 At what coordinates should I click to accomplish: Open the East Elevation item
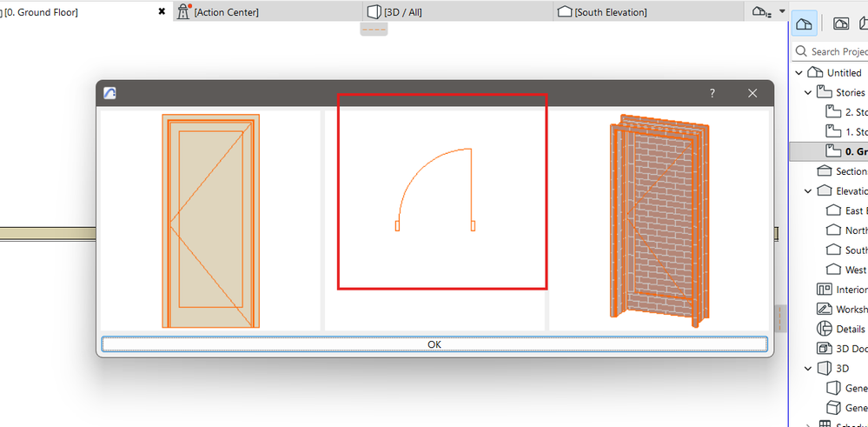point(846,210)
